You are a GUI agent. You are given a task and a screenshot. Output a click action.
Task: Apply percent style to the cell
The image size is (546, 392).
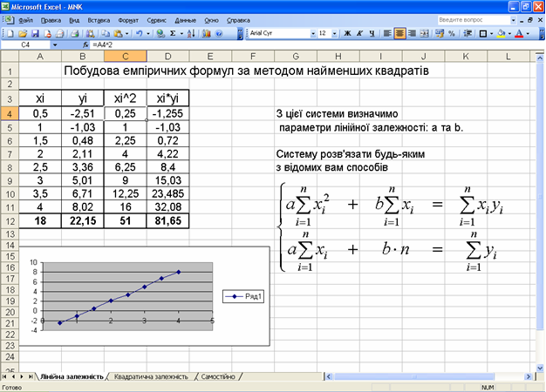tap(452, 33)
